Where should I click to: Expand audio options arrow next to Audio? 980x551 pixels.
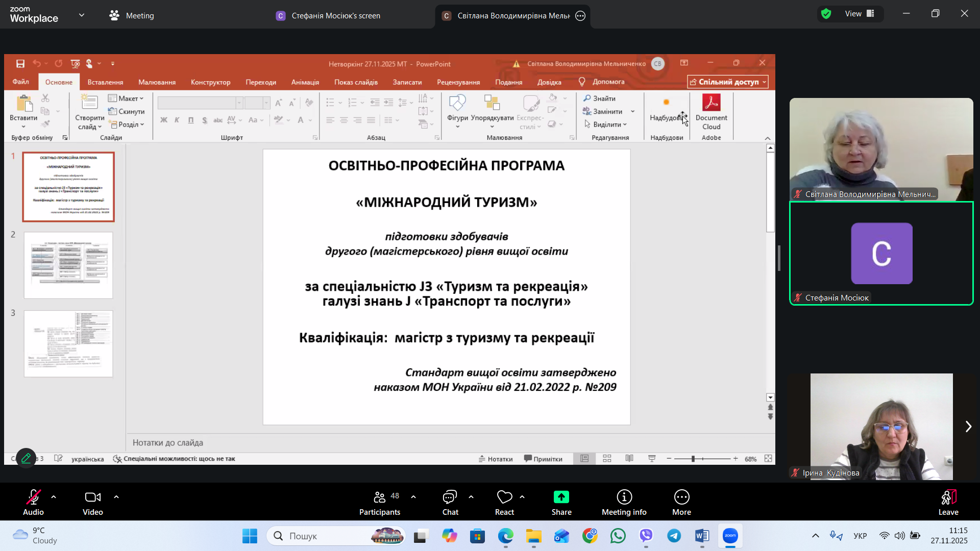[54, 496]
